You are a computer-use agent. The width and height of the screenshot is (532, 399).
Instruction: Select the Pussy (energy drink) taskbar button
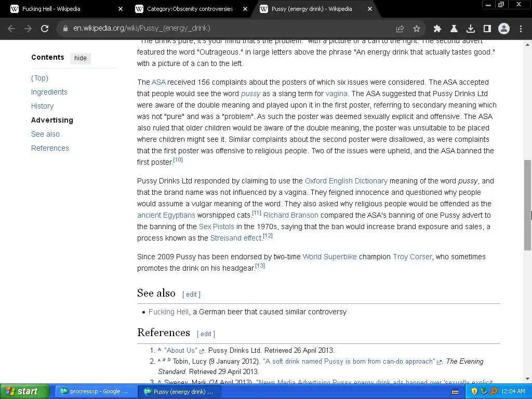click(180, 392)
